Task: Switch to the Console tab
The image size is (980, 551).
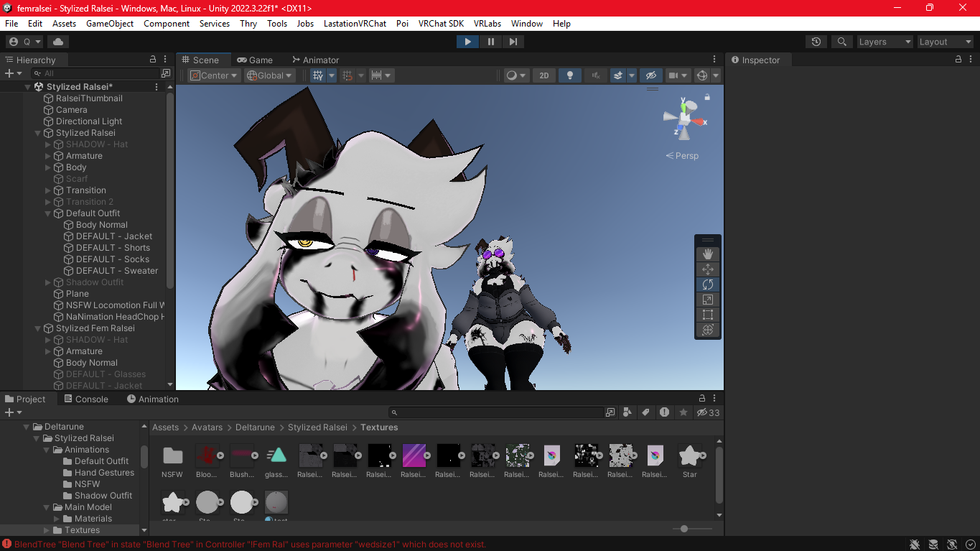Action: click(86, 399)
